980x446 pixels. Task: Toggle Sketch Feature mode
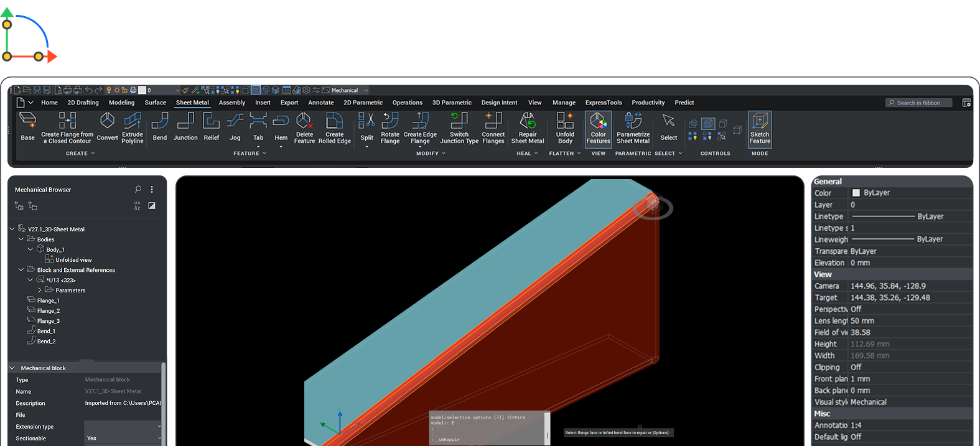point(760,129)
